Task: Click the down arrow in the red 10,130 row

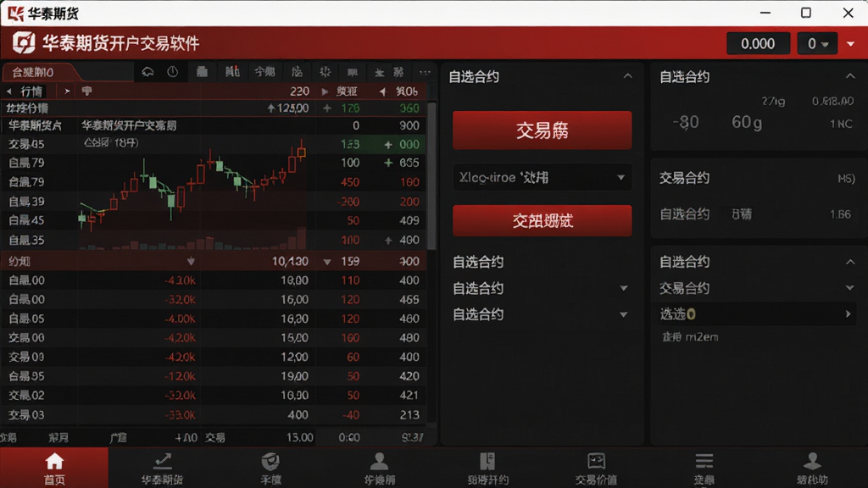Action: (x=191, y=261)
